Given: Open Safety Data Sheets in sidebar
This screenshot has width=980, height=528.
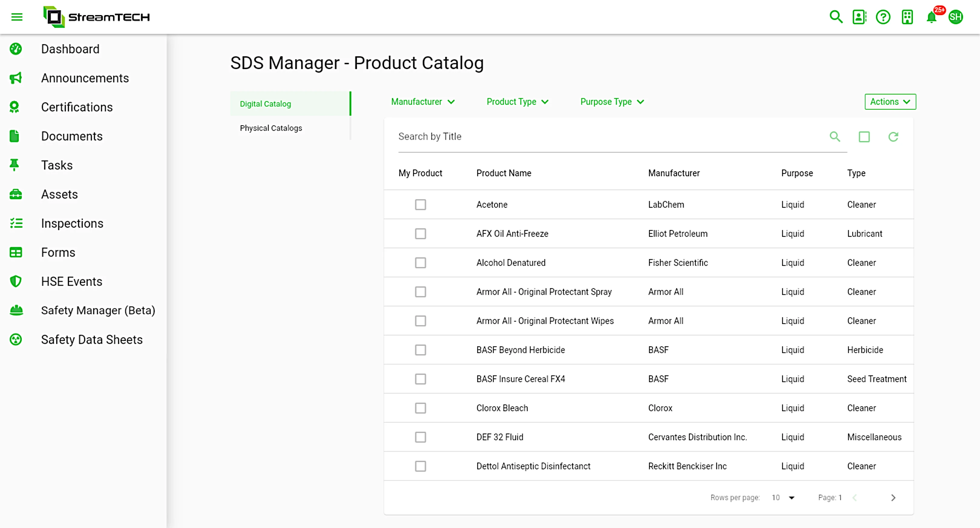Looking at the screenshot, I should click(x=92, y=340).
